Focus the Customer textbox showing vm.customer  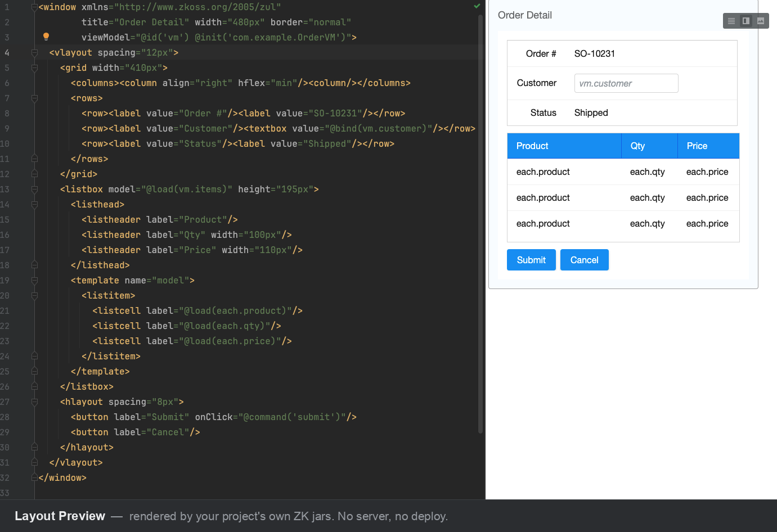pyautogui.click(x=626, y=83)
